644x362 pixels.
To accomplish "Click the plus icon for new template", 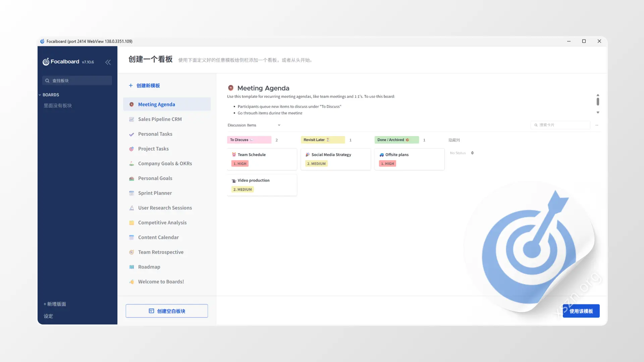I will pos(131,85).
